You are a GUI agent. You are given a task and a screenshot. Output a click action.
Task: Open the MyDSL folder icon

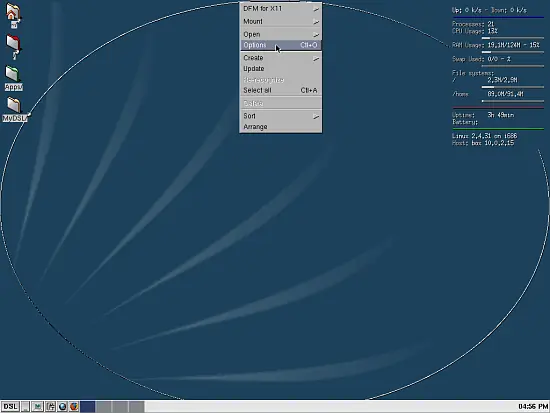coord(14,109)
